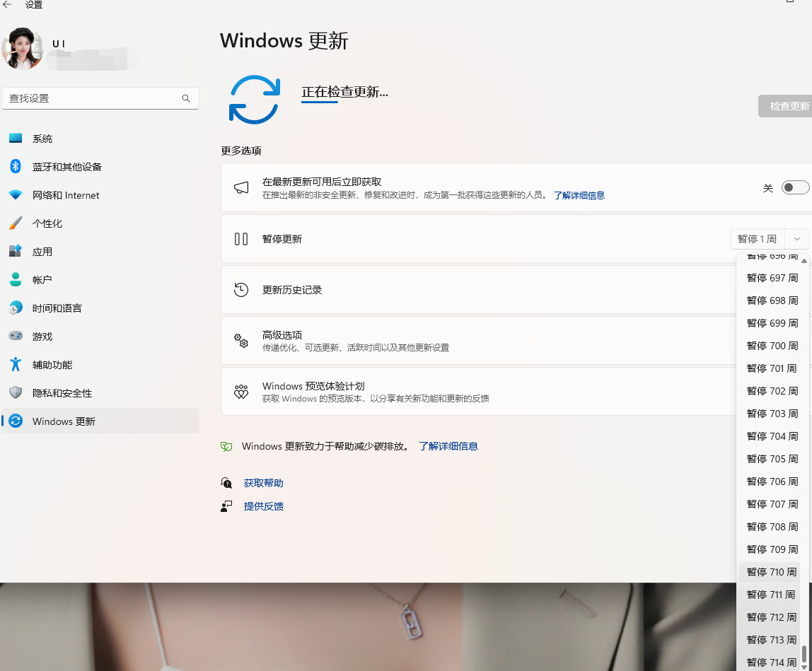Toggle 在最新更新可用后立即获取 switch
Screen dimensions: 812x671
pos(796,187)
